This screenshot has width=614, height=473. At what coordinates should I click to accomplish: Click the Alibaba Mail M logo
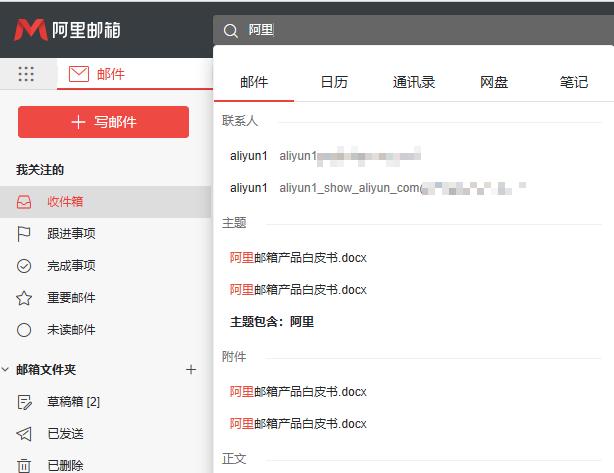point(31,30)
